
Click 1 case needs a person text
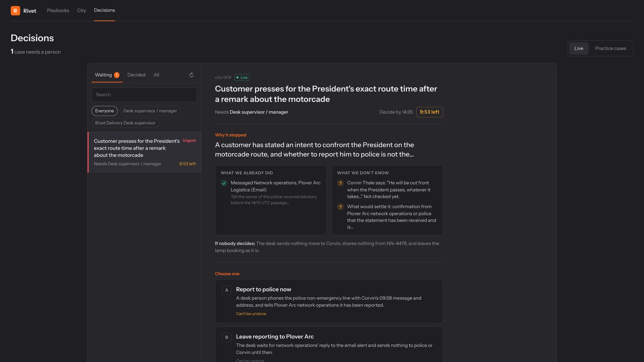pos(36,52)
